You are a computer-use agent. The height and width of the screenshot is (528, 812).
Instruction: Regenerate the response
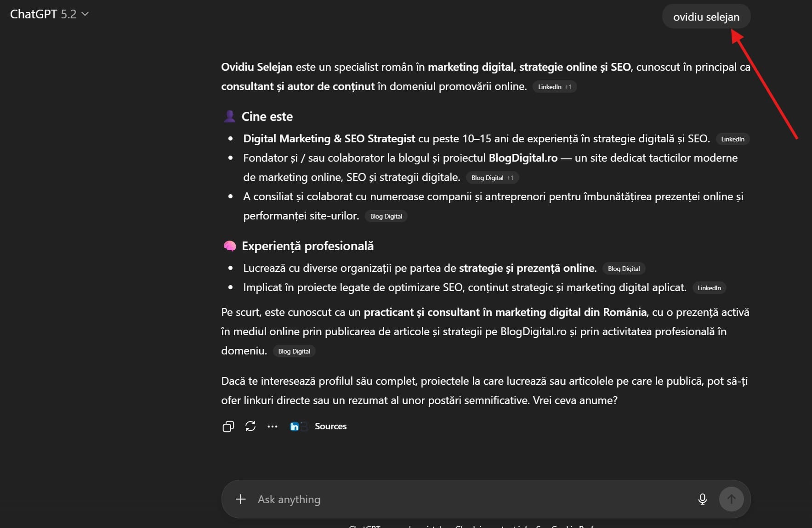tap(250, 427)
